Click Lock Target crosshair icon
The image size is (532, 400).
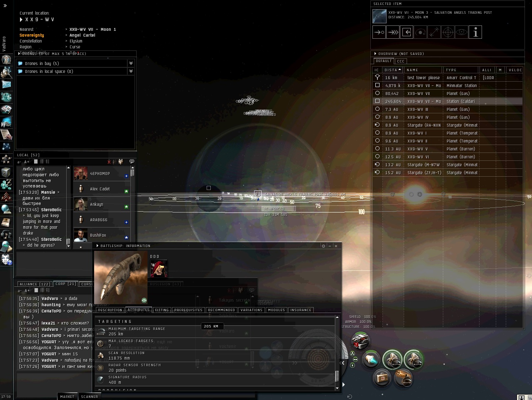448,32
